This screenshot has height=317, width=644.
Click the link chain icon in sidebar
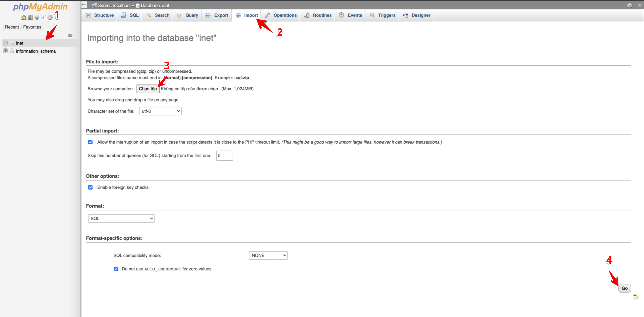tap(70, 35)
